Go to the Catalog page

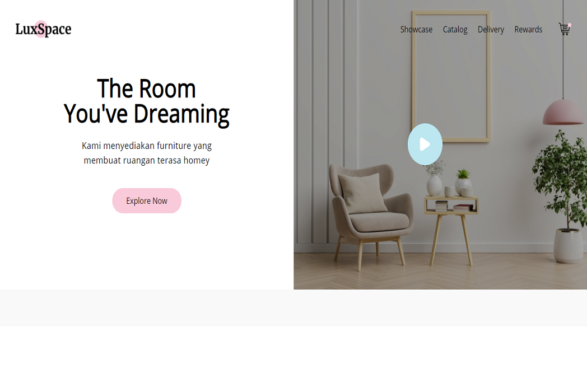455,29
